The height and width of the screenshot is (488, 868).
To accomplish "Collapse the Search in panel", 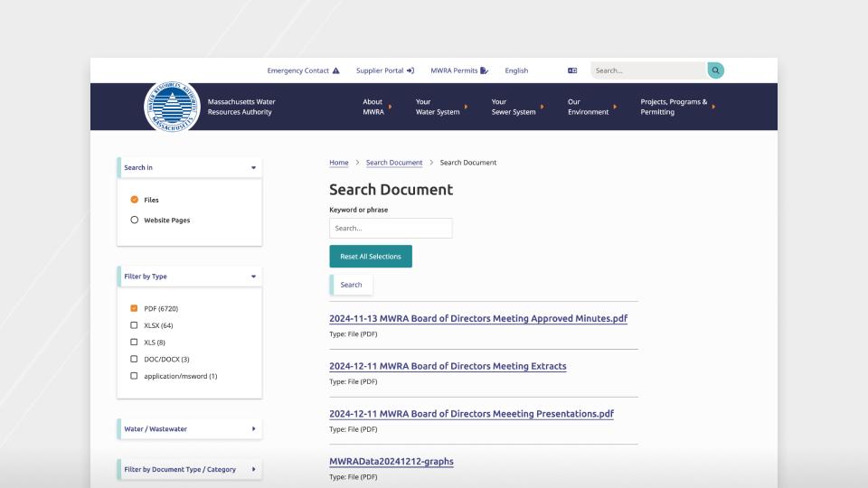I will point(253,168).
